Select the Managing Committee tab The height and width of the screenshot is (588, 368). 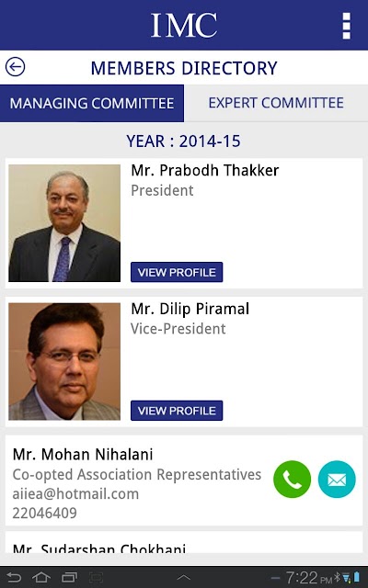click(92, 103)
